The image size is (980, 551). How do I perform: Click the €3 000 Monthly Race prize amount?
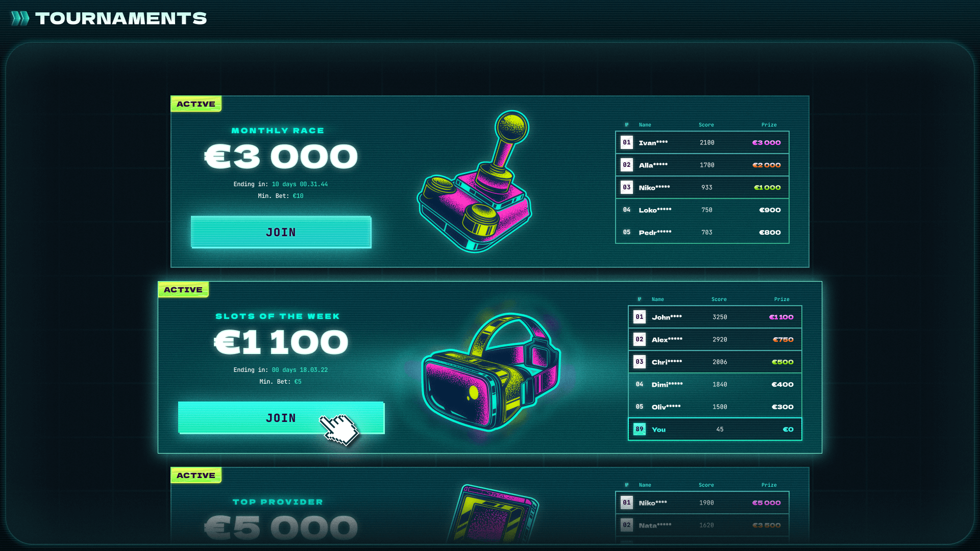click(x=281, y=156)
